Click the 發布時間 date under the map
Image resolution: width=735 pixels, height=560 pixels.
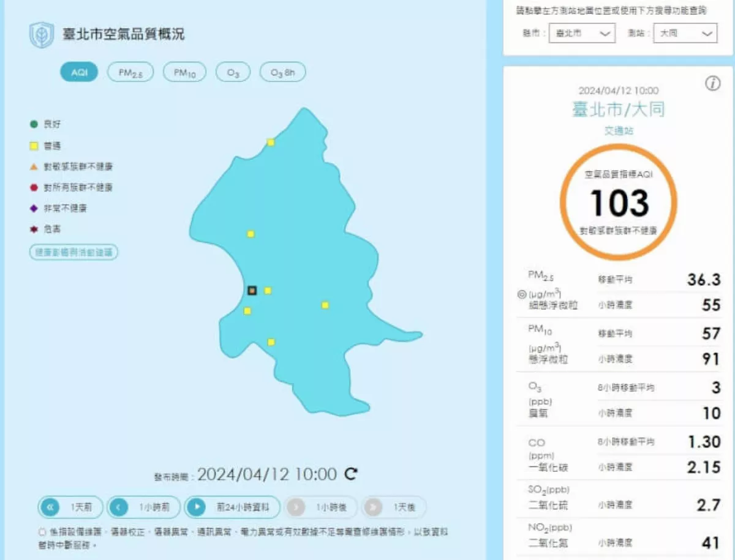(x=267, y=474)
